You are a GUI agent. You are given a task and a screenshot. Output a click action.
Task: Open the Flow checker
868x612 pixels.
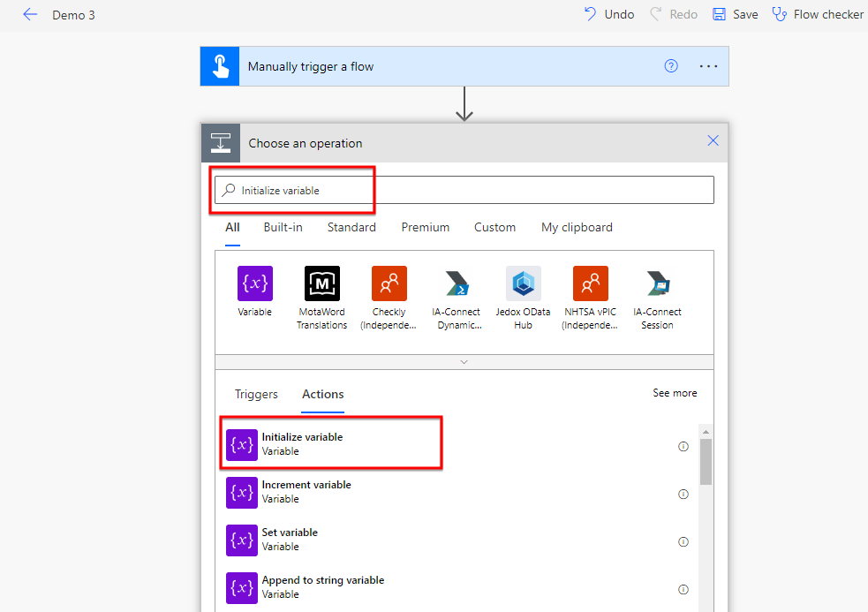818,14
